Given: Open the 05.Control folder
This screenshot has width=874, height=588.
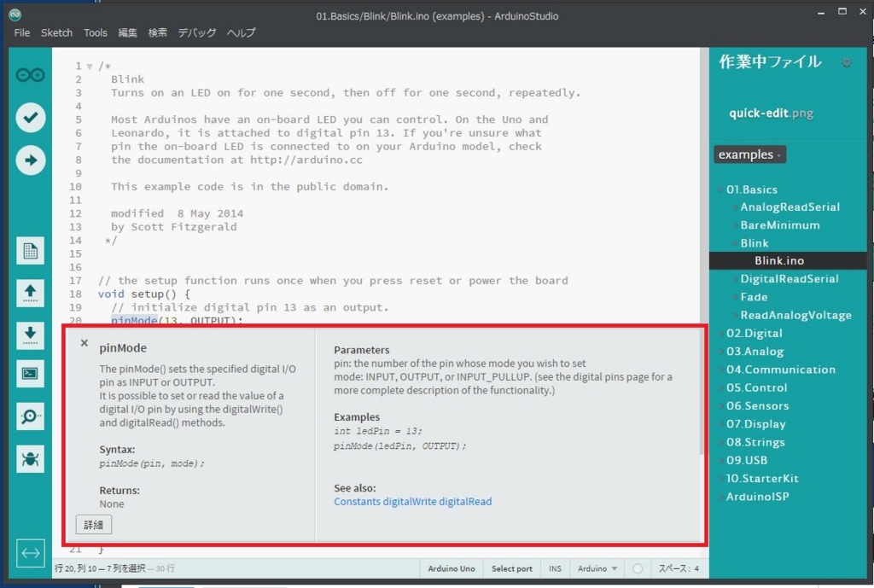Looking at the screenshot, I should pyautogui.click(x=756, y=388).
